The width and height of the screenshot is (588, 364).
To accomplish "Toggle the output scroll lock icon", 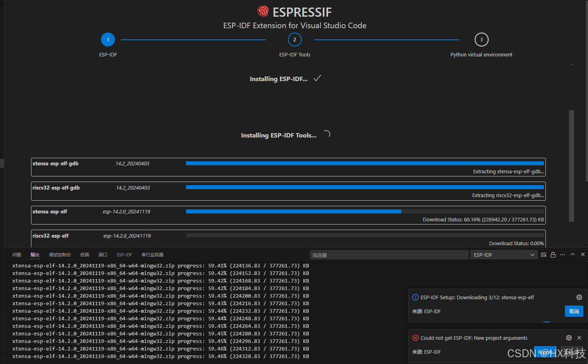I will (553, 255).
